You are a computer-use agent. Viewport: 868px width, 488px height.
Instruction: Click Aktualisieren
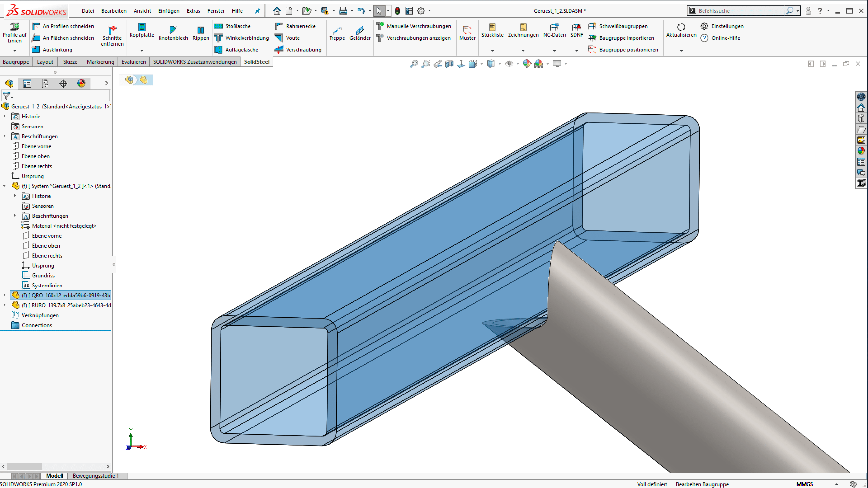681,30
